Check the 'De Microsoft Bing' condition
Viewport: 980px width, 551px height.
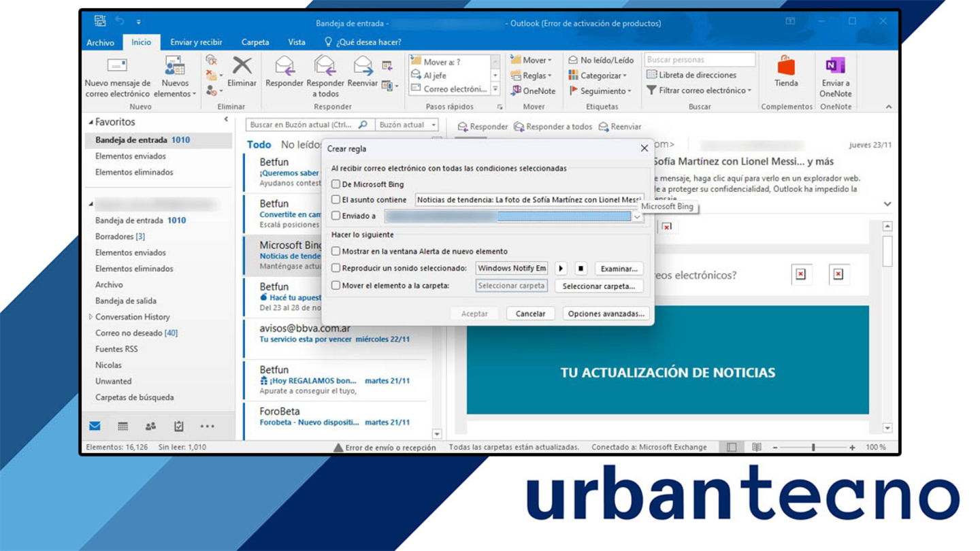(336, 184)
